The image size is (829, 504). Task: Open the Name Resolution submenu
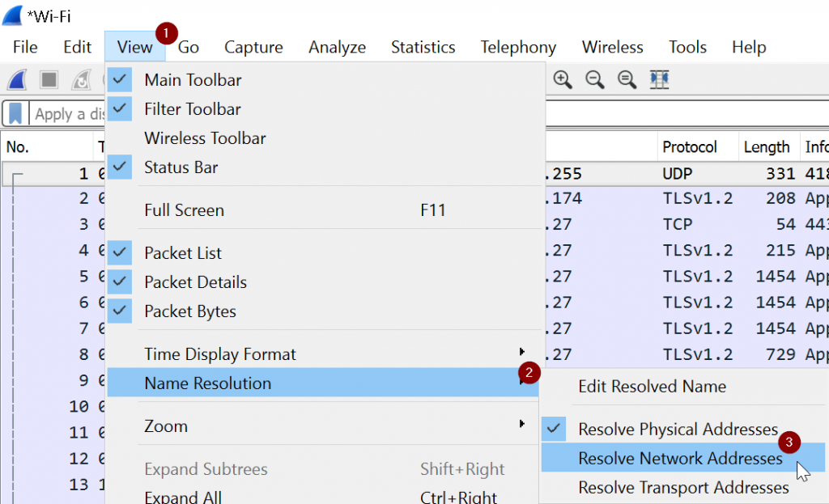point(322,383)
